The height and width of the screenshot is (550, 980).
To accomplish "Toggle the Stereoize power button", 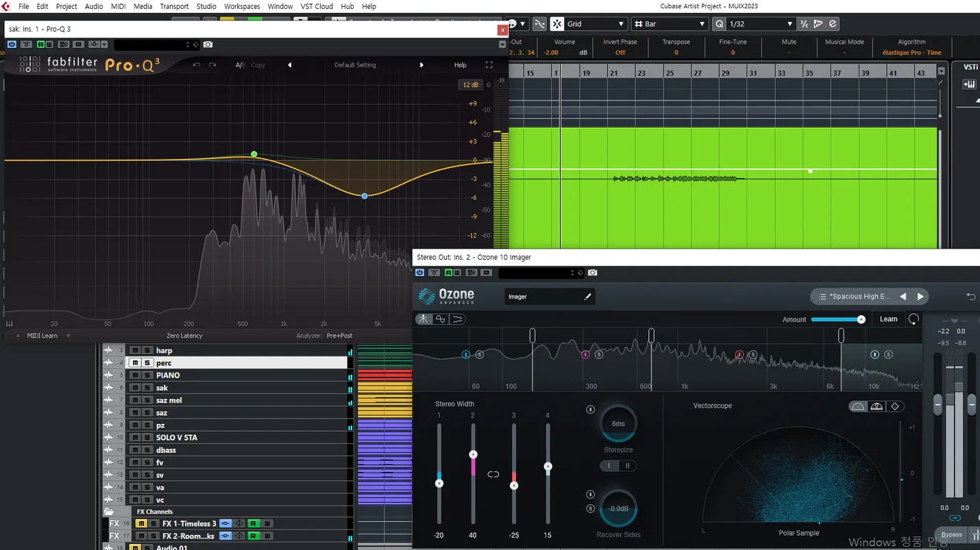I will [591, 410].
